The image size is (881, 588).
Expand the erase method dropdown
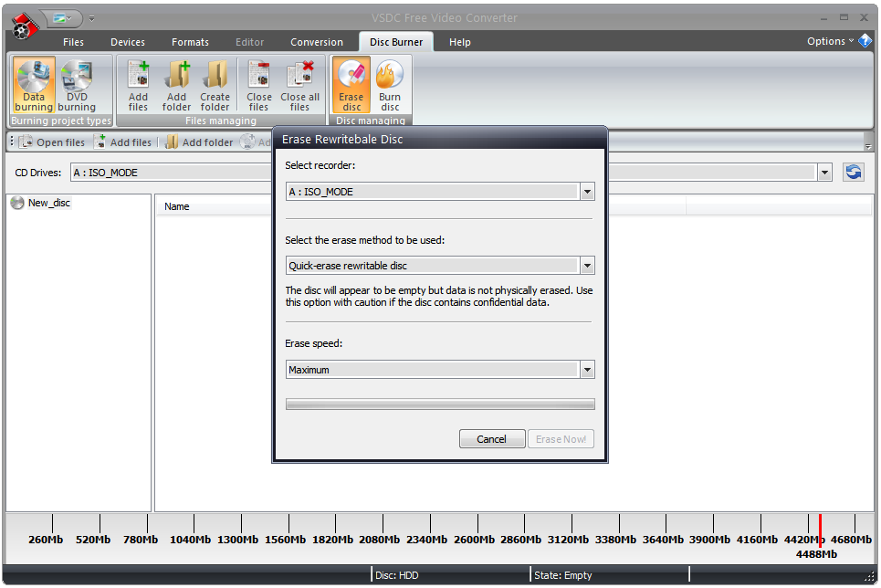coord(587,266)
